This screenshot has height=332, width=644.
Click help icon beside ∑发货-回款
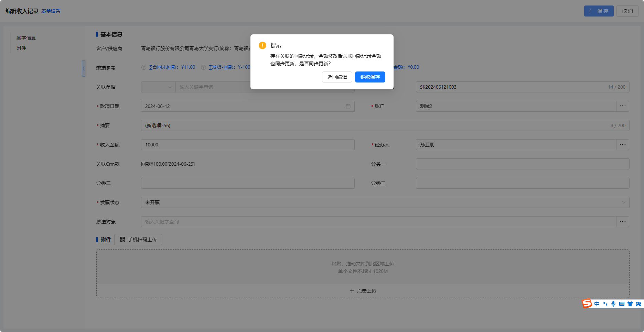coord(203,67)
